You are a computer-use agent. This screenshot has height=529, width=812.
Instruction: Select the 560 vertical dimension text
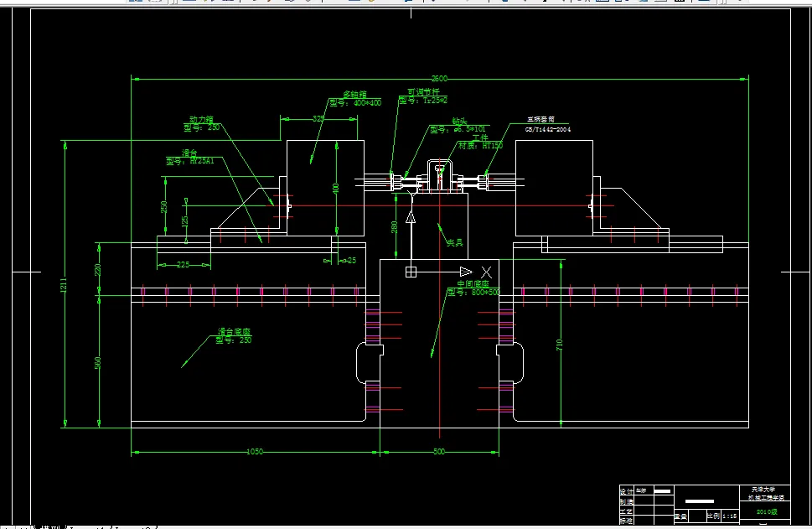97,361
